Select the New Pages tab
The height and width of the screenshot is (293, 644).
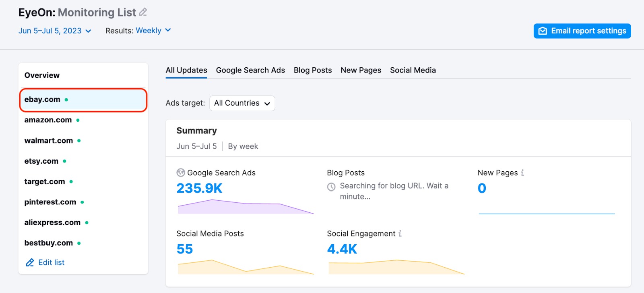click(361, 70)
